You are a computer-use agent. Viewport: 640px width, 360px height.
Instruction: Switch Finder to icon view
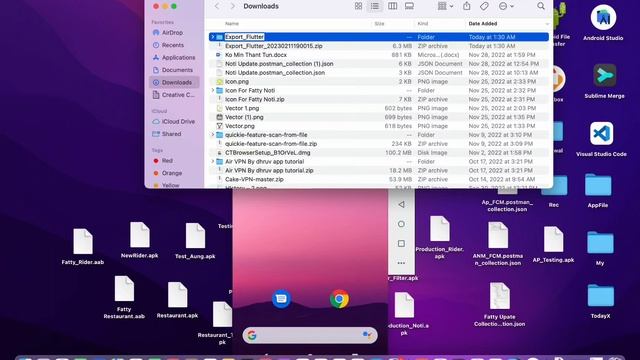(x=358, y=6)
